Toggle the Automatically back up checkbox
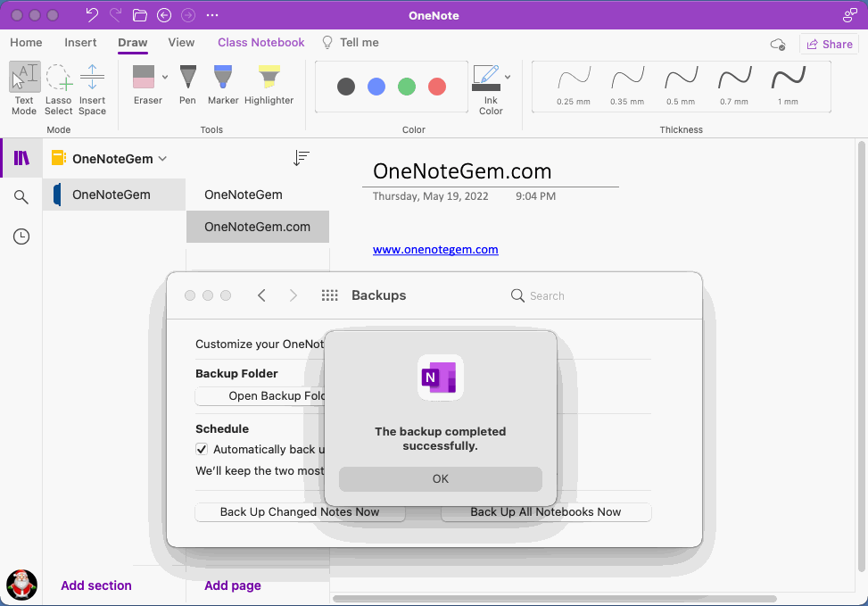The height and width of the screenshot is (606, 868). coord(202,449)
